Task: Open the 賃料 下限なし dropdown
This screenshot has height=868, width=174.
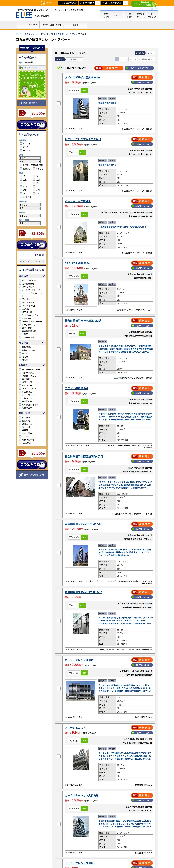Action: (30, 158)
